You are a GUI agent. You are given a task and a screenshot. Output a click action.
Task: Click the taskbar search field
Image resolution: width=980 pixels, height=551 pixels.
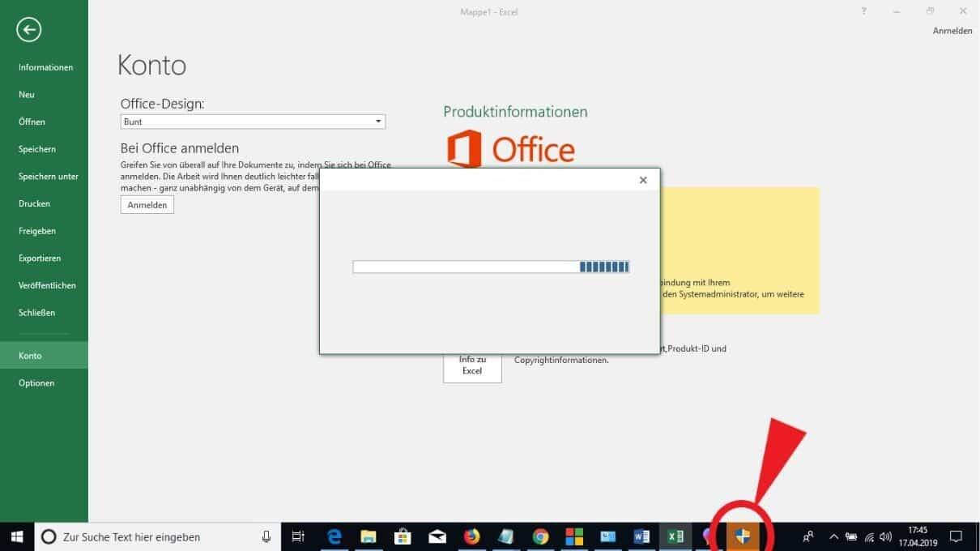point(154,536)
